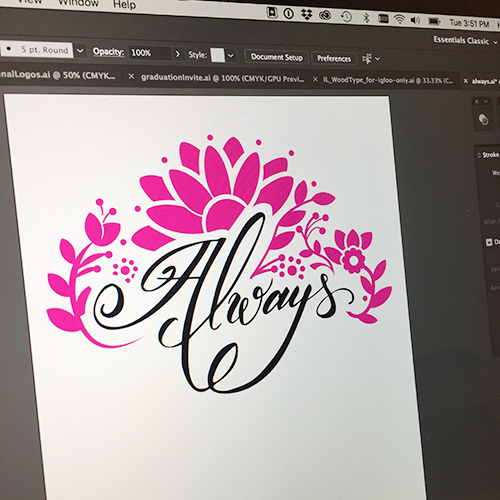Open the Dropbox menu bar icon
This screenshot has width=500, height=500.
coord(306,15)
